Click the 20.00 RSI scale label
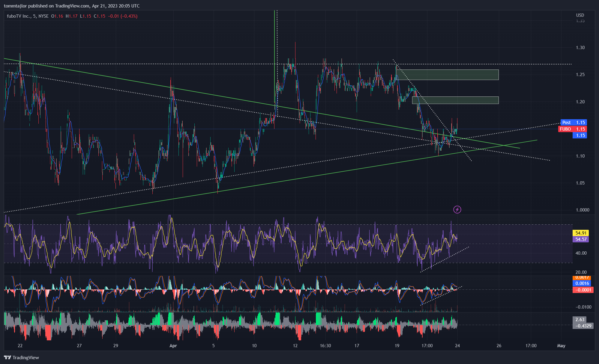The image size is (599, 364). point(581,272)
